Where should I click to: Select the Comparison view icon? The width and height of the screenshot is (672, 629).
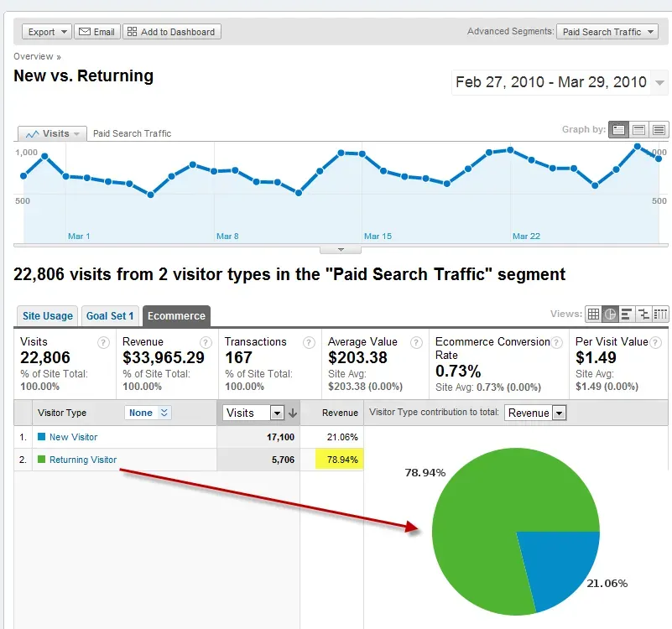[x=643, y=313]
